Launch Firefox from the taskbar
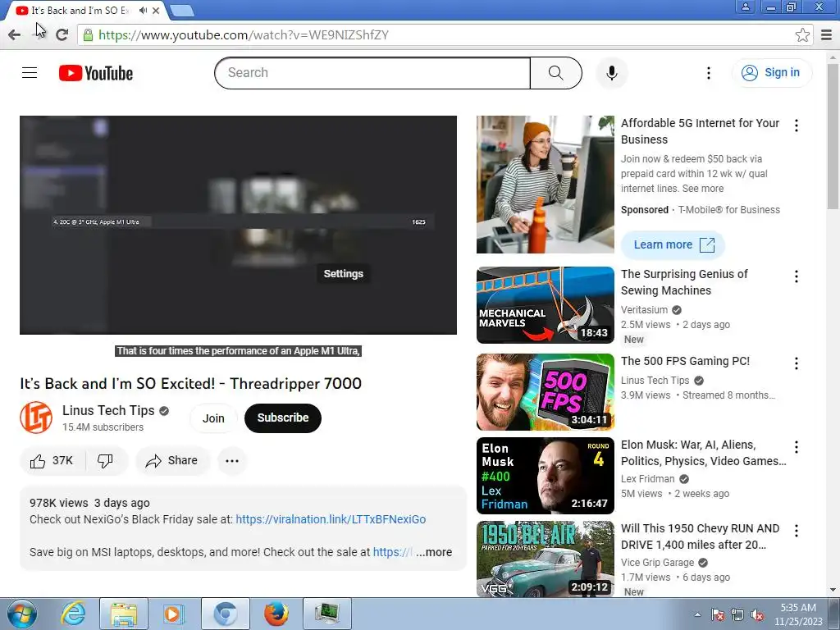 [x=276, y=614]
